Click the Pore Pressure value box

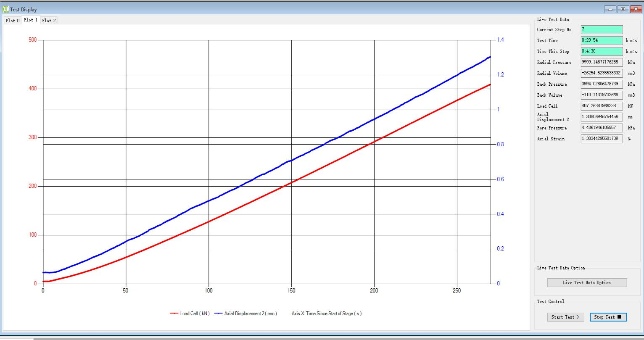[601, 128]
